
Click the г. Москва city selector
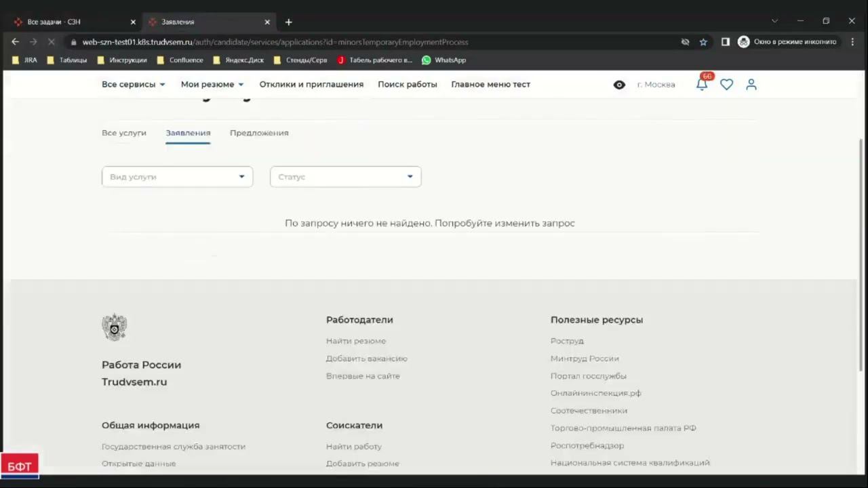tap(656, 85)
